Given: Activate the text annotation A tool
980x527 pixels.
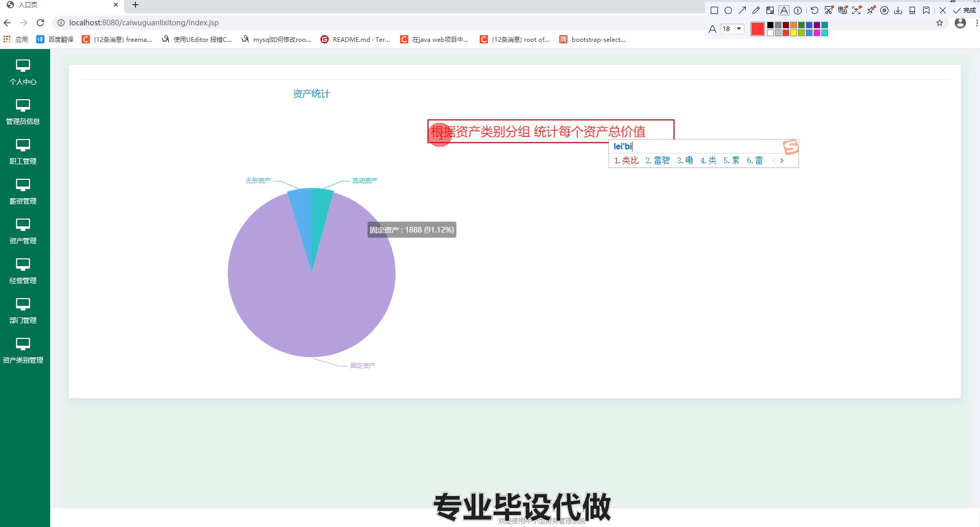Looking at the screenshot, I should coord(784,10).
